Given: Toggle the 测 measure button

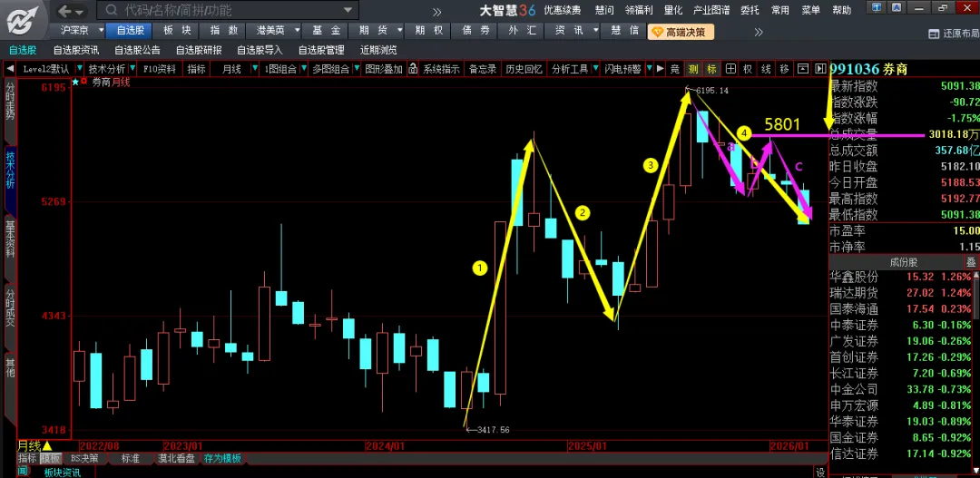Looking at the screenshot, I should pos(693,69).
